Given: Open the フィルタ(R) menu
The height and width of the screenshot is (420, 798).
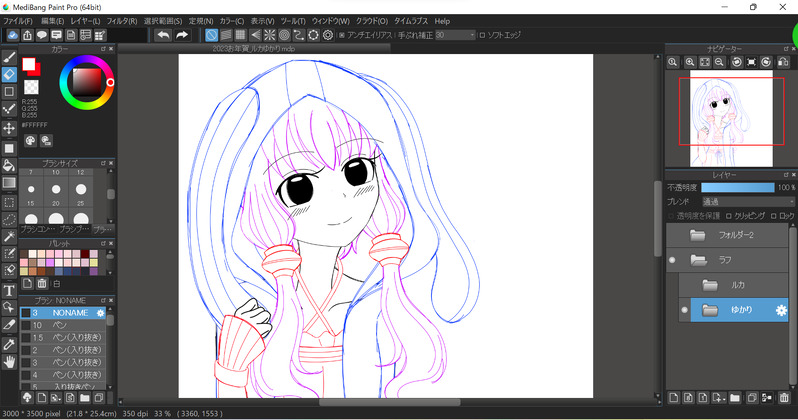Looking at the screenshot, I should (x=122, y=21).
